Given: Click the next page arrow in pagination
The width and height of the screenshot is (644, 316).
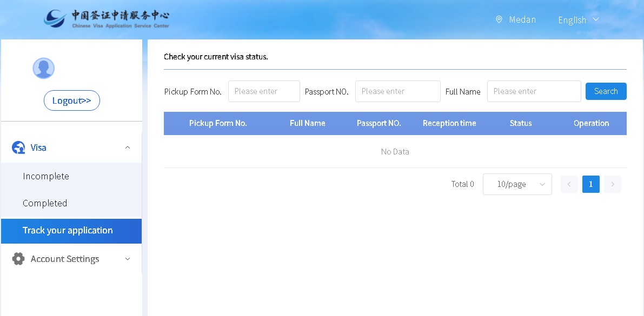Looking at the screenshot, I should [x=612, y=184].
